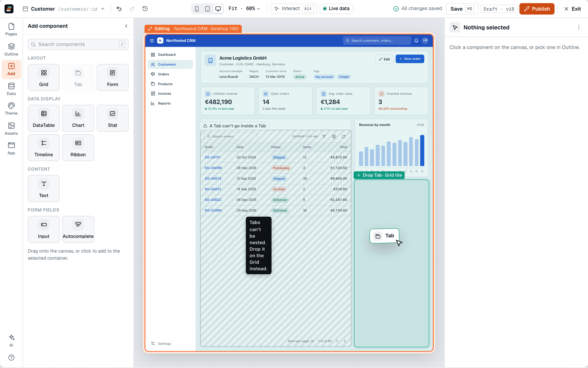Viewport: 588px width, 368px height.
Task: Expand the Customer page selector dropdown
Action: click(64, 9)
